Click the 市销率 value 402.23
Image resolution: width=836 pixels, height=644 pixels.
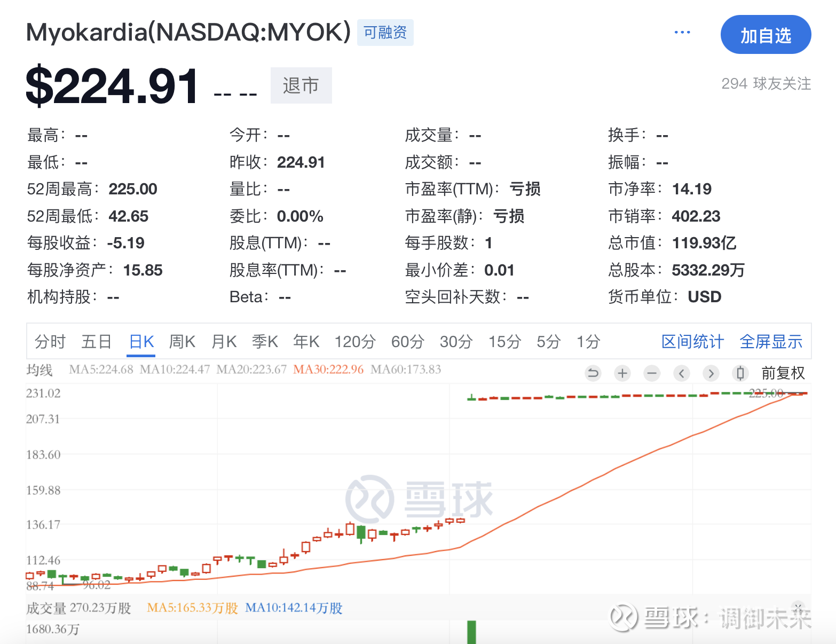coord(696,216)
